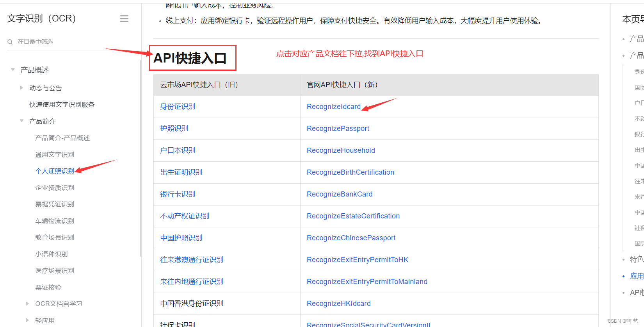This screenshot has height=327, width=644.
Task: Open the RecognizeHKIdcard API link
Action: pos(339,304)
